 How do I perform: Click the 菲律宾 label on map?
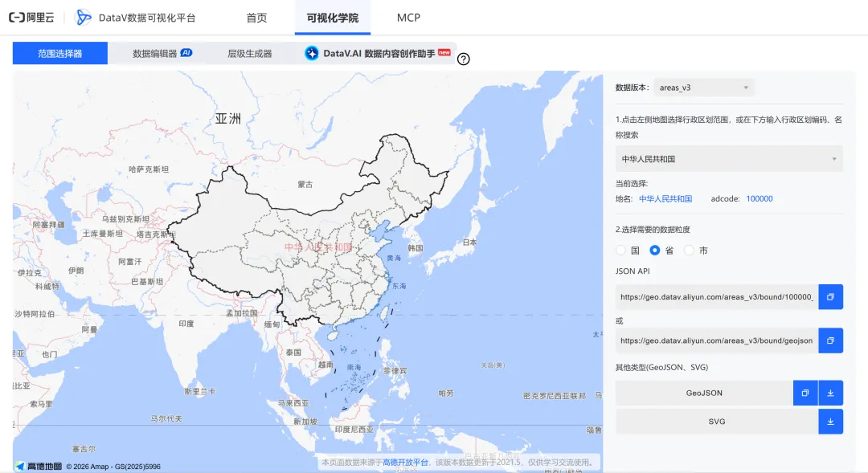tap(395, 371)
